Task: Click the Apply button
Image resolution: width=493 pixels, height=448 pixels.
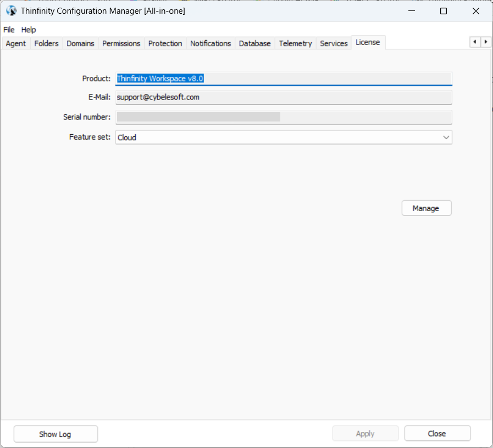Action: [x=365, y=434]
